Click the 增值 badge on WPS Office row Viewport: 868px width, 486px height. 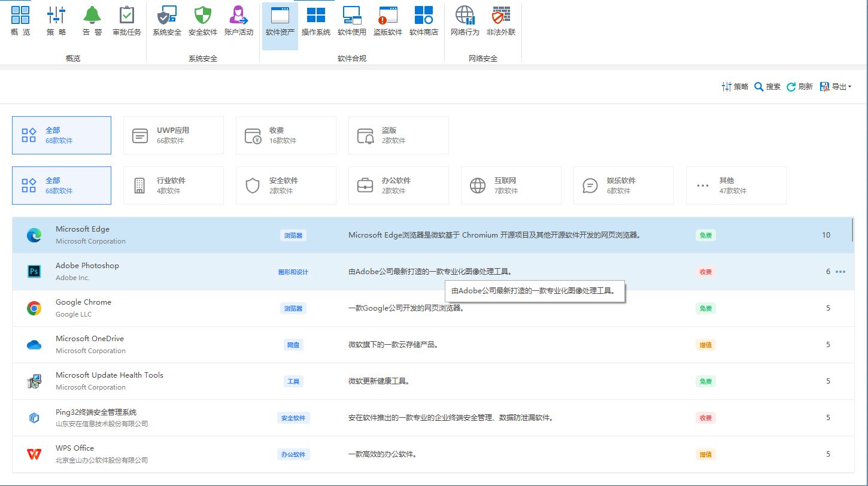(706, 454)
